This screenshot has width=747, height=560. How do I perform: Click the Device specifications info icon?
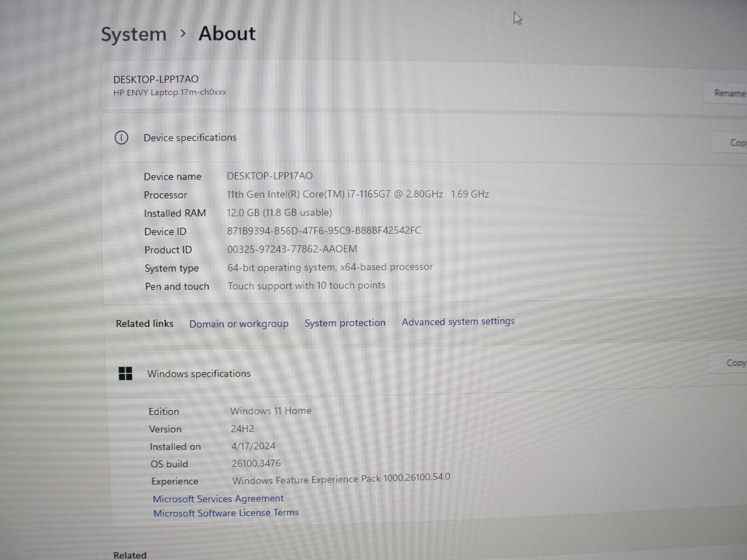pos(121,138)
